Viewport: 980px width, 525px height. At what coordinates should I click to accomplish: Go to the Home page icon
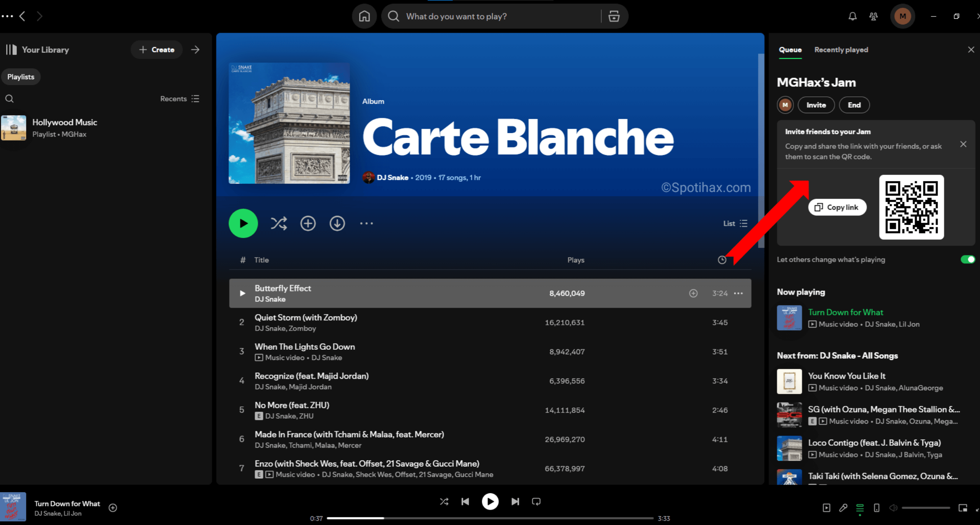tap(364, 16)
